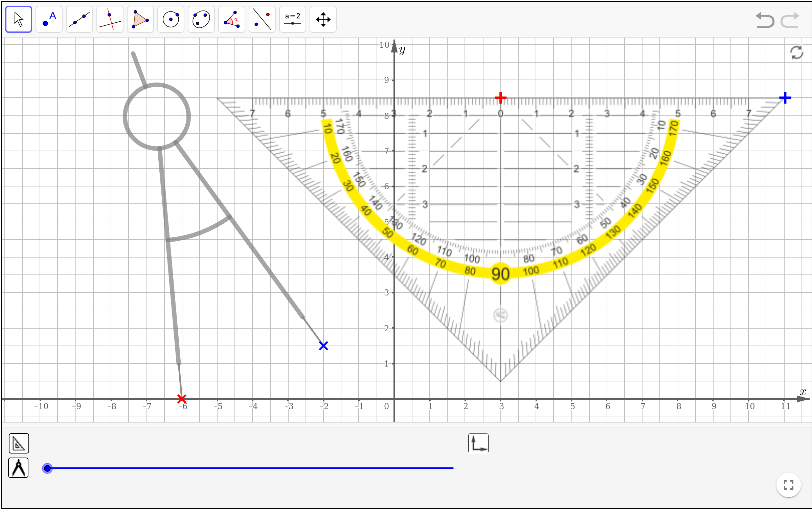Click y-axis label 10
This screenshot has width=812, height=509.
(384, 45)
